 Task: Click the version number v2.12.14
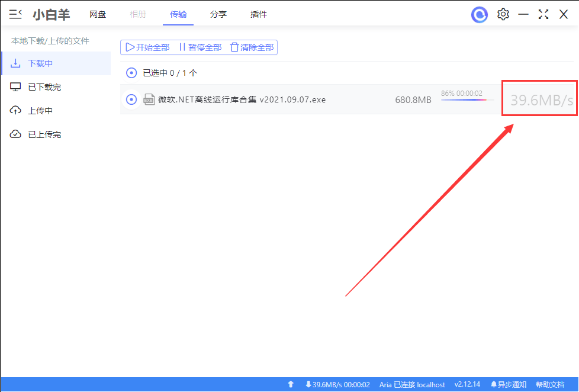click(467, 384)
